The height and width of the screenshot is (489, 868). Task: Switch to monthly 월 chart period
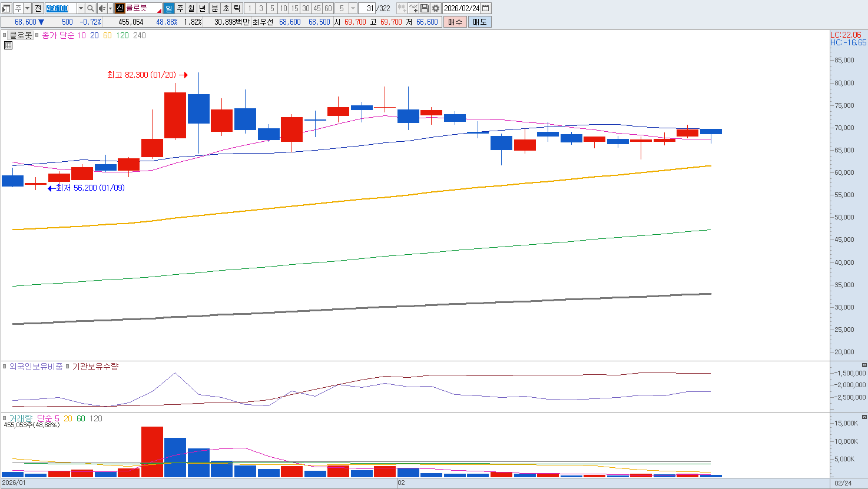[191, 8]
